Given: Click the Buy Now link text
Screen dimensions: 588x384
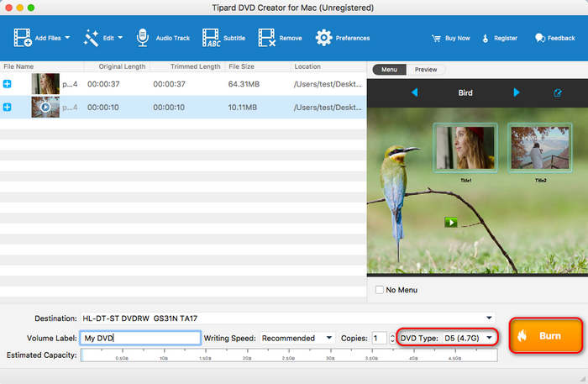Looking at the screenshot, I should pyautogui.click(x=458, y=39).
